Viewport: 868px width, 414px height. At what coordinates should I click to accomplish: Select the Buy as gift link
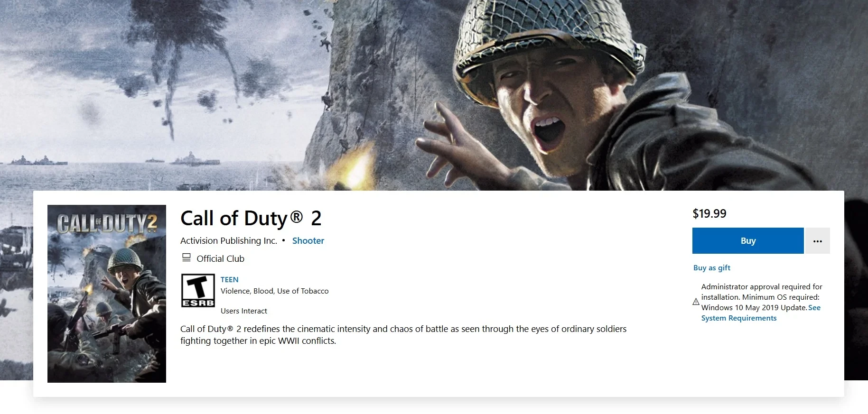coord(711,268)
